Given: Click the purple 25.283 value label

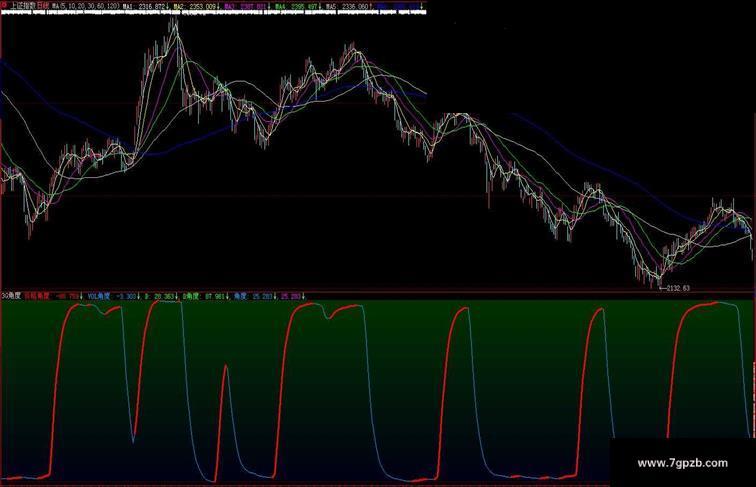Looking at the screenshot, I should pos(290,296).
